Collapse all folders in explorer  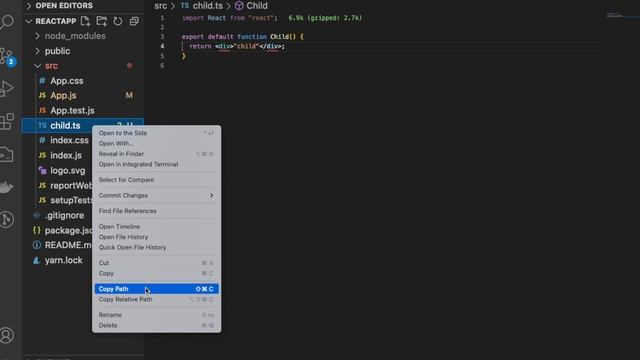134,21
